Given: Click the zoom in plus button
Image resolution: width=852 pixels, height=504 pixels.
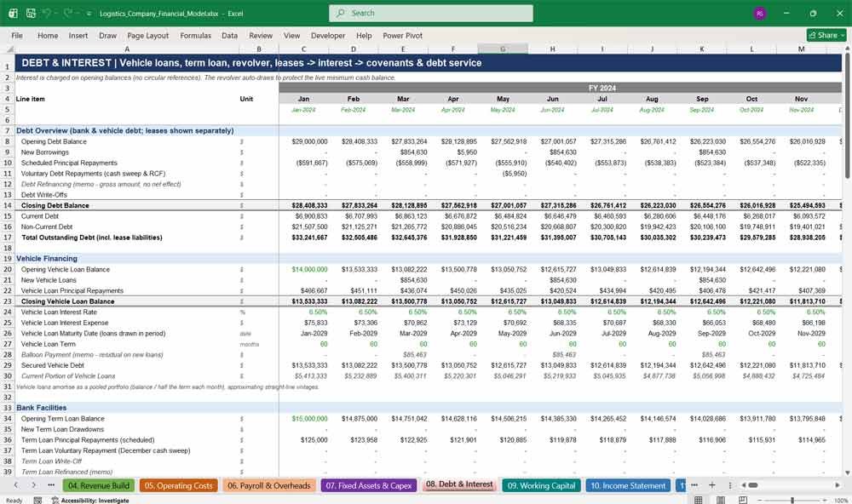Looking at the screenshot, I should tap(825, 501).
